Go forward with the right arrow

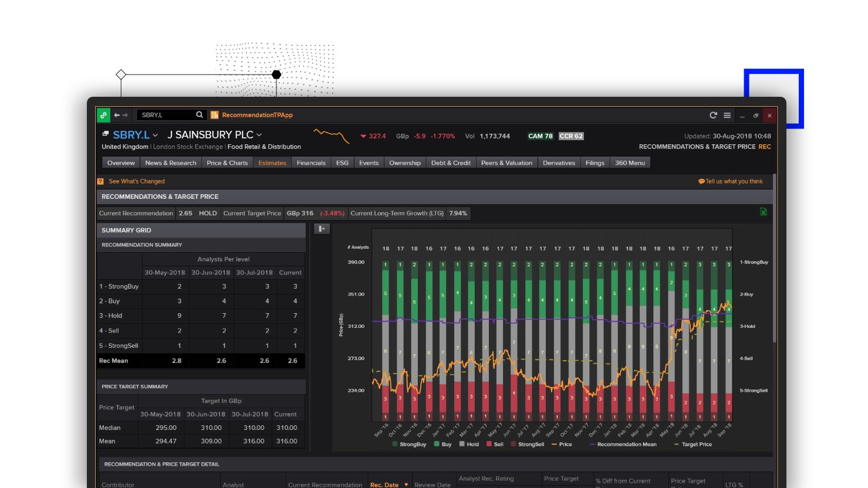[125, 115]
